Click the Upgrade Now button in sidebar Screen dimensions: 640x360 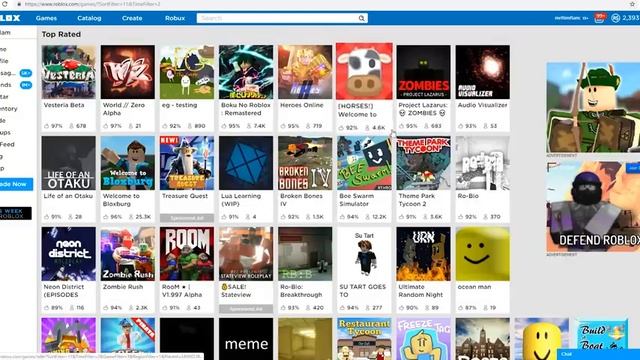coord(16,184)
